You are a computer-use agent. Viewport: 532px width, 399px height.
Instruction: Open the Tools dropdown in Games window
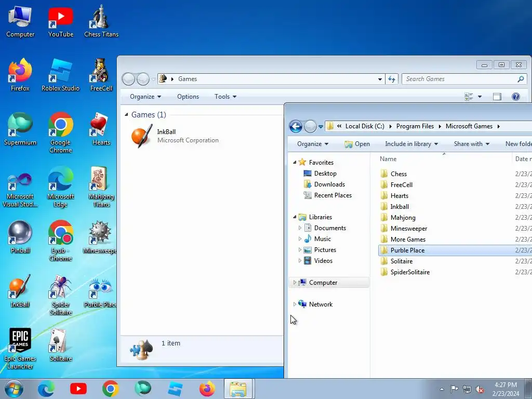pyautogui.click(x=225, y=97)
